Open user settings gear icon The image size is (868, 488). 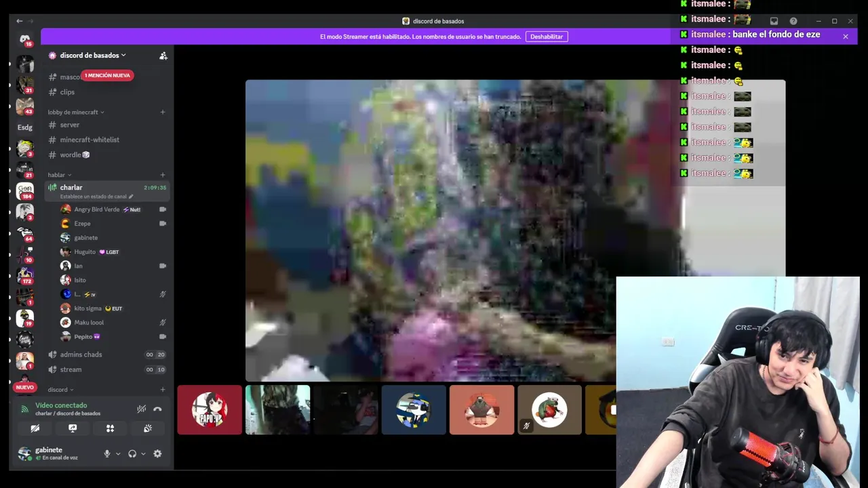(x=157, y=453)
